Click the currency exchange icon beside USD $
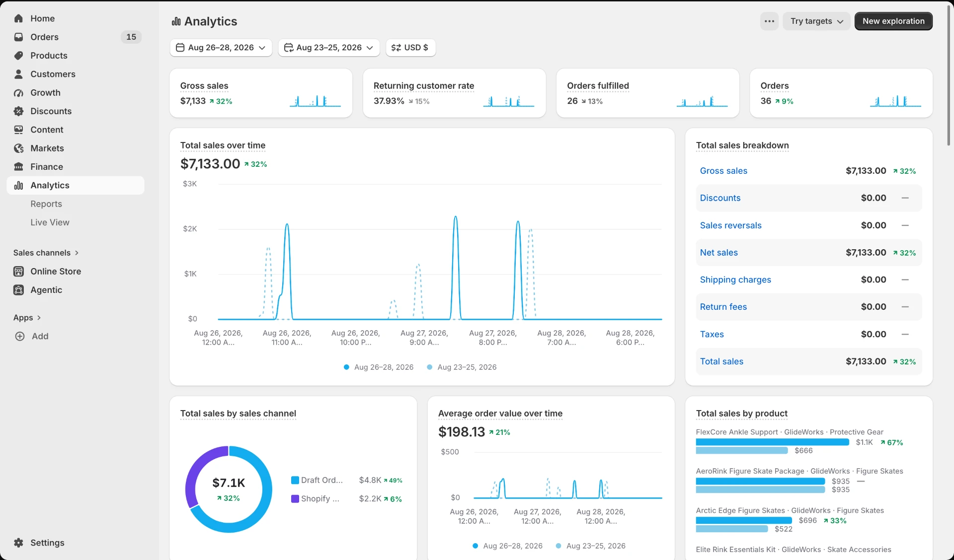The height and width of the screenshot is (560, 954). [396, 48]
